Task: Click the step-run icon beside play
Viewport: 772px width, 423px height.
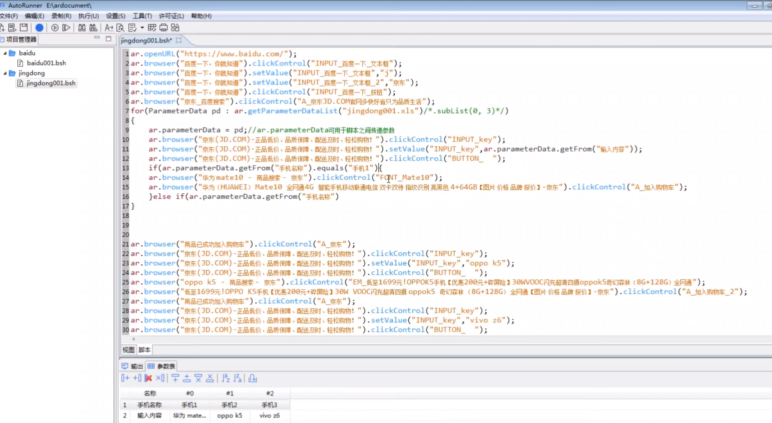Action: point(66,28)
